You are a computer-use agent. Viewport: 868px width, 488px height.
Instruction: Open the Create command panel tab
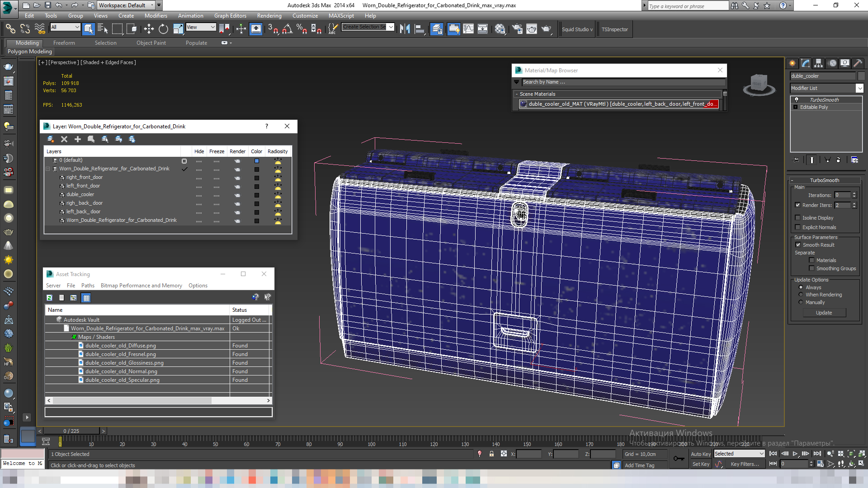pyautogui.click(x=793, y=63)
